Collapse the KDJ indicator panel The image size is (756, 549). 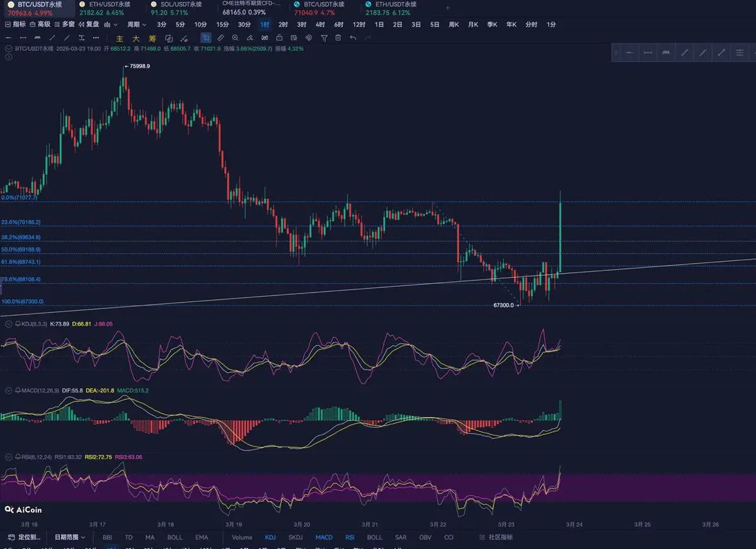8,323
